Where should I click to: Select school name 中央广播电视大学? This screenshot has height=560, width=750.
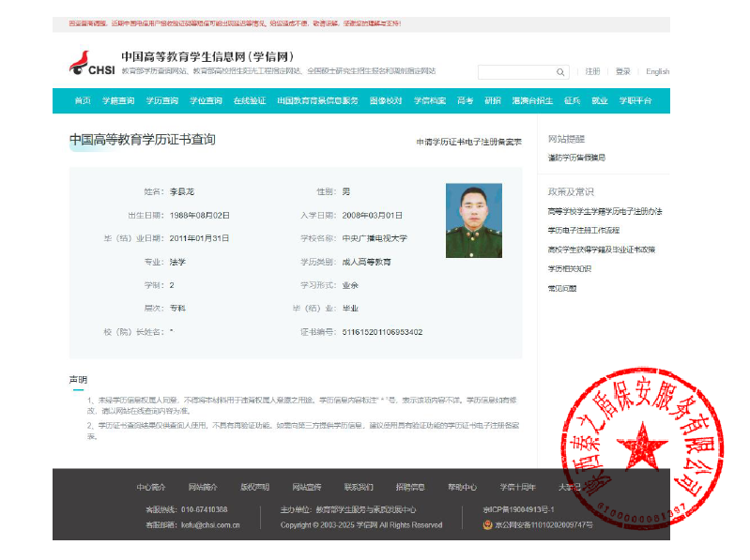click(375, 238)
